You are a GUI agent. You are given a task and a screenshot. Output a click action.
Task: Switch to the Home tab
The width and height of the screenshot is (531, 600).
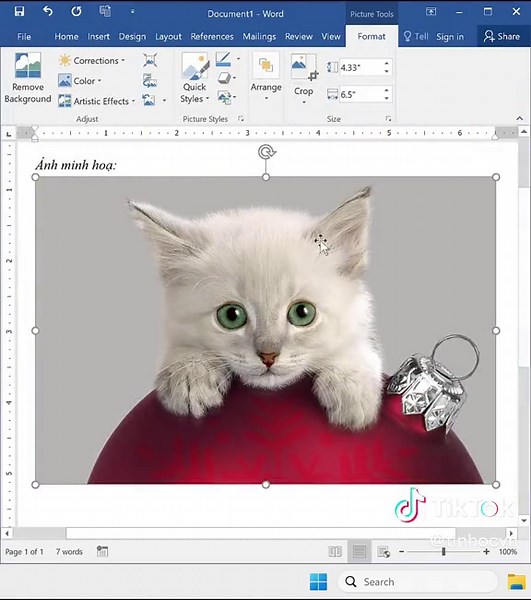coord(66,37)
